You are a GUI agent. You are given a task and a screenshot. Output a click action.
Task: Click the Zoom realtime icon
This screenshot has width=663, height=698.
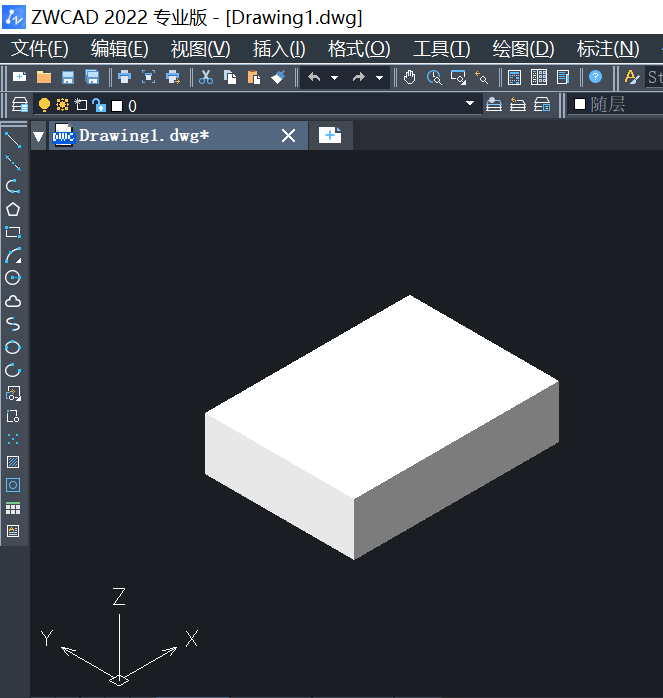click(x=434, y=77)
